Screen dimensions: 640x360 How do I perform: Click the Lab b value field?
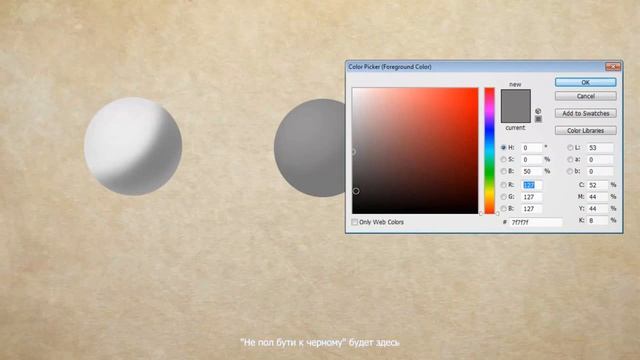(600, 171)
